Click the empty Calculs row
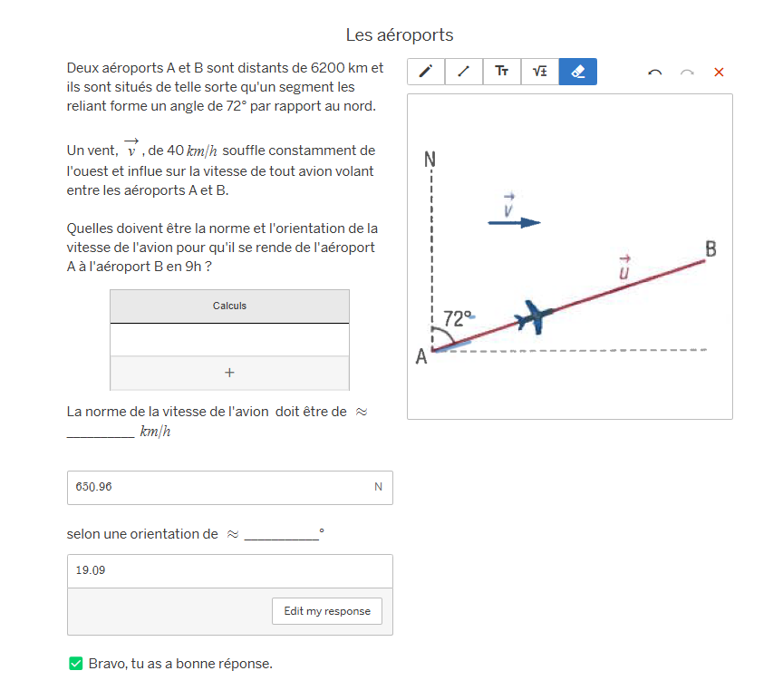This screenshot has height=700, width=773. pyautogui.click(x=229, y=340)
